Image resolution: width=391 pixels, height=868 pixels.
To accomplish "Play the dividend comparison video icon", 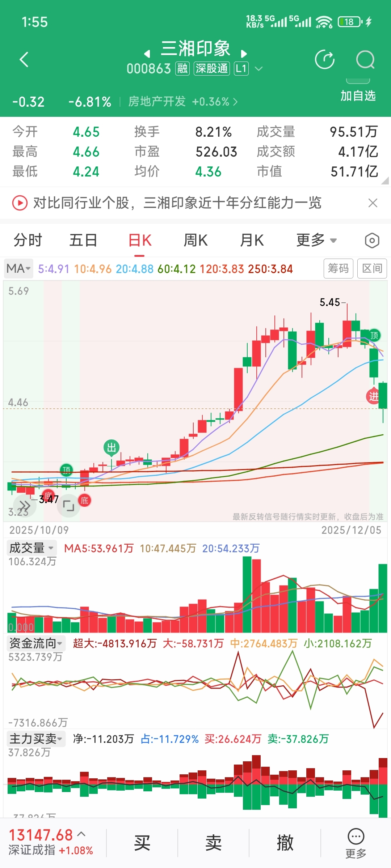I will click(20, 203).
